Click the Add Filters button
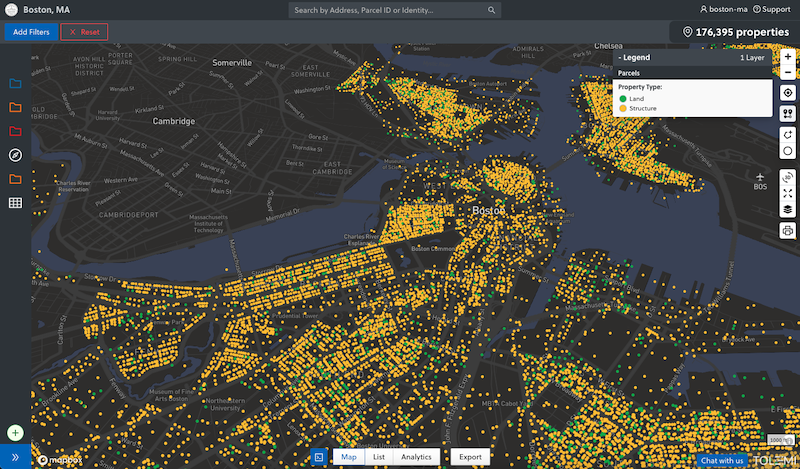The width and height of the screenshot is (800, 469). point(31,32)
